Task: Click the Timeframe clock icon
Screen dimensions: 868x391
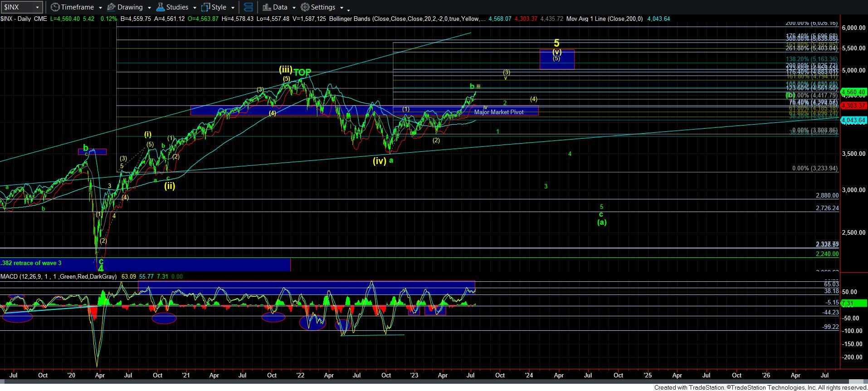Action: (55, 7)
